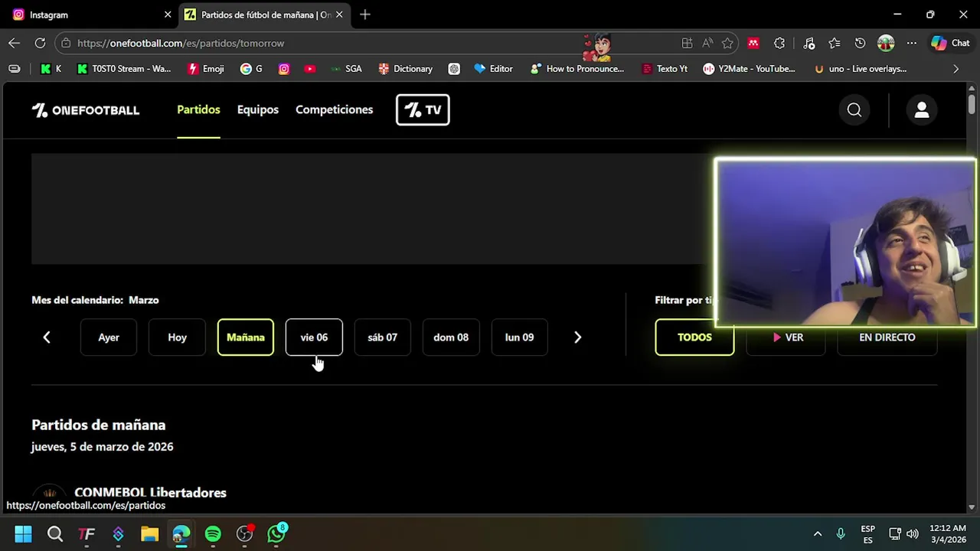The width and height of the screenshot is (980, 551).
Task: Filter matches by EN DIRECTO
Action: pyautogui.click(x=887, y=337)
